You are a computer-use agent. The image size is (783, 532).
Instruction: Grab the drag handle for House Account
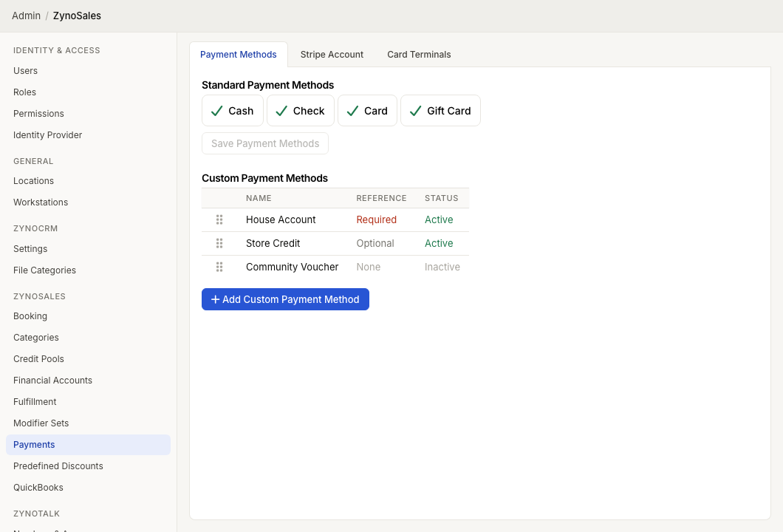tap(219, 219)
